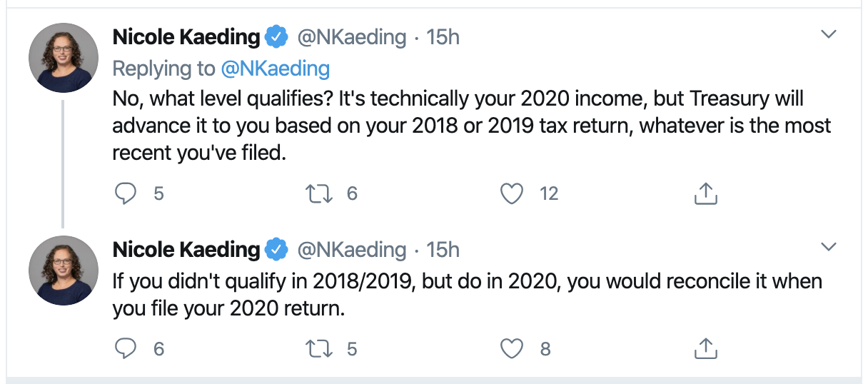868x384 pixels.
Task: Click the Nicole Kaeding name on first tweet
Action: [186, 37]
